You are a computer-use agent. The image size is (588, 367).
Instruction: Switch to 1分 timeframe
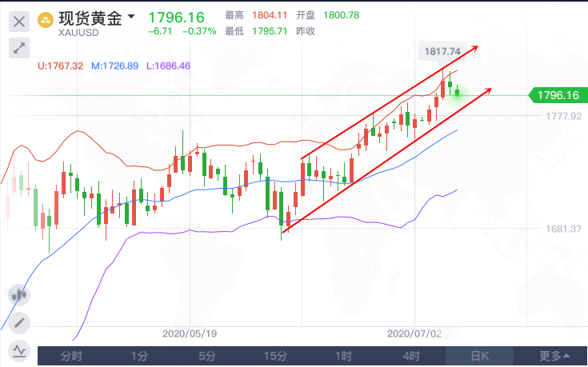(x=140, y=356)
